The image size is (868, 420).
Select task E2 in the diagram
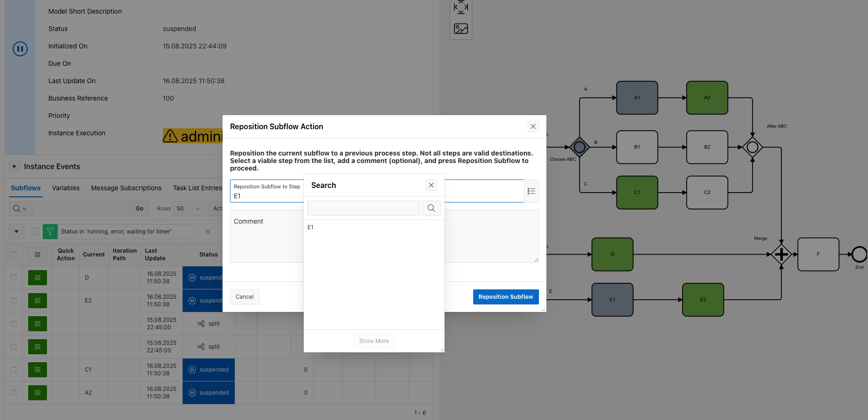[x=703, y=299]
